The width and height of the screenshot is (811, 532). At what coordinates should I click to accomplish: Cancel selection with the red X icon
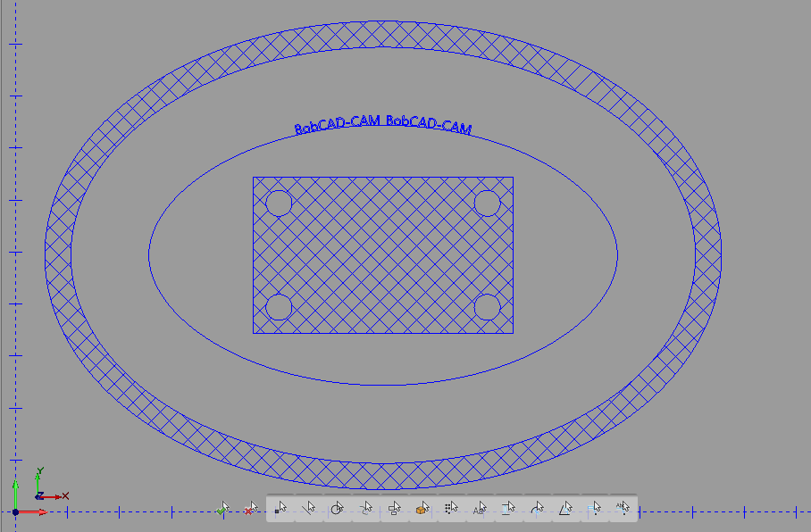pos(251,508)
